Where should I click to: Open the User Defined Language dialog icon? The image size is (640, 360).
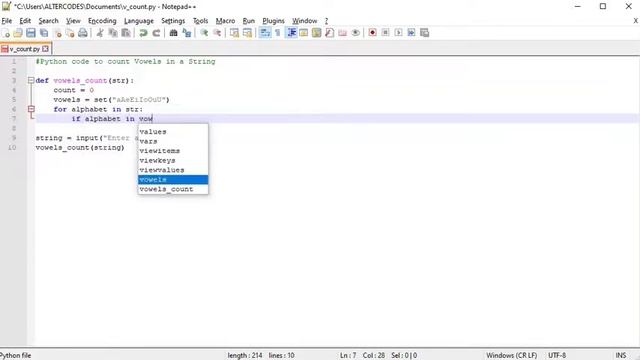(304, 33)
